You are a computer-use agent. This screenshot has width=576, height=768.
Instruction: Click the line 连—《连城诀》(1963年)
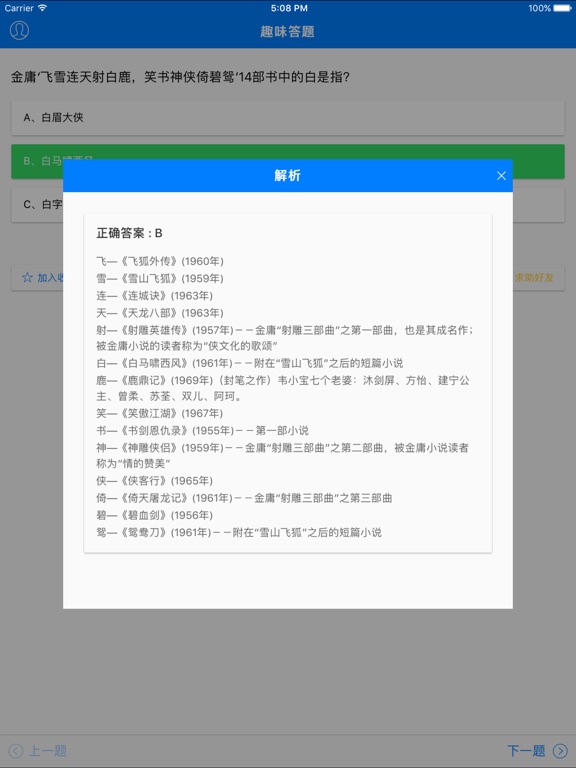pos(154,295)
